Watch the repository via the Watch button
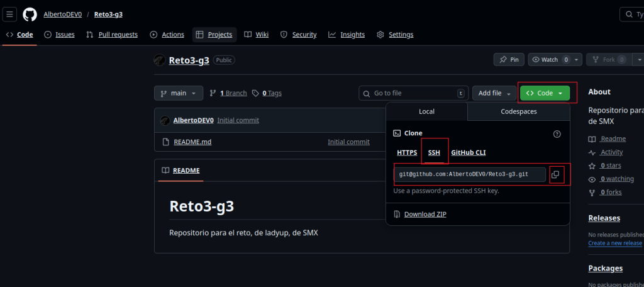 (x=545, y=60)
